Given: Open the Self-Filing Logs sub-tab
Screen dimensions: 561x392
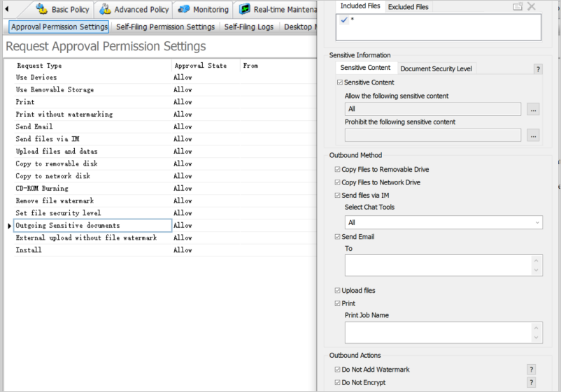Looking at the screenshot, I should click(248, 27).
